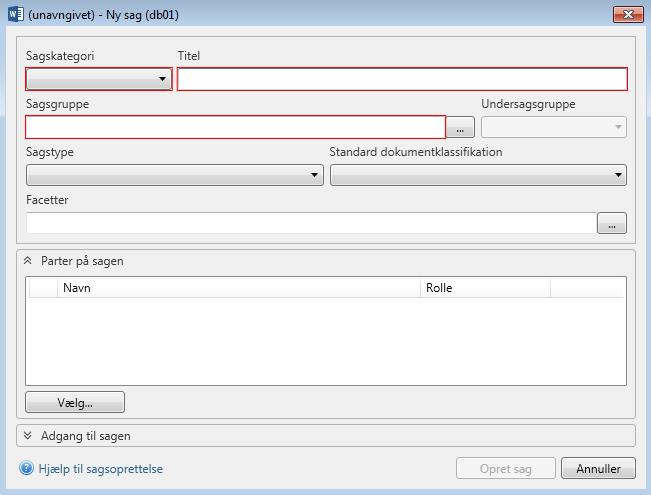Expand the Sagstype dropdown list

click(174, 175)
